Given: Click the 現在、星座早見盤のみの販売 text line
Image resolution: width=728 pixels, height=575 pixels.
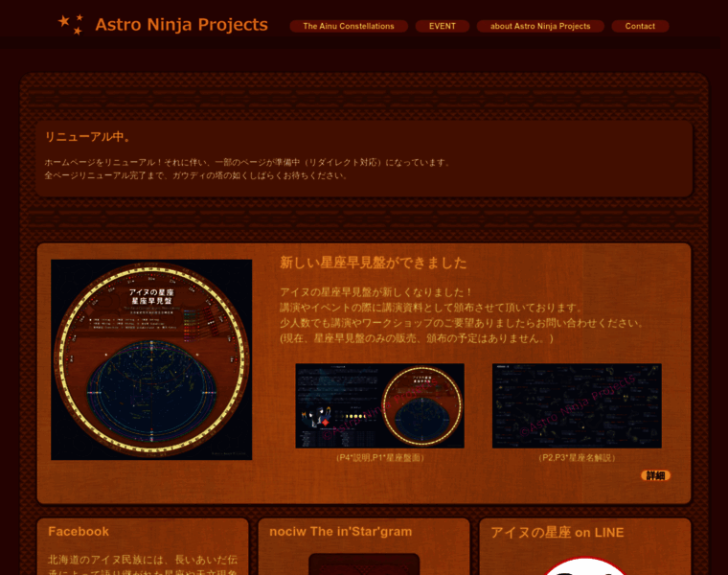Looking at the screenshot, I should point(417,338).
